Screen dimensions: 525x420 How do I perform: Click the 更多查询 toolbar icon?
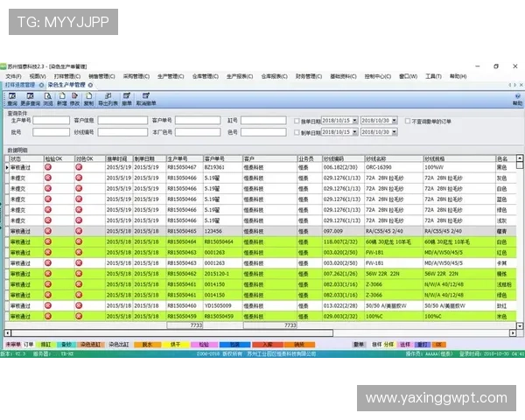click(31, 100)
